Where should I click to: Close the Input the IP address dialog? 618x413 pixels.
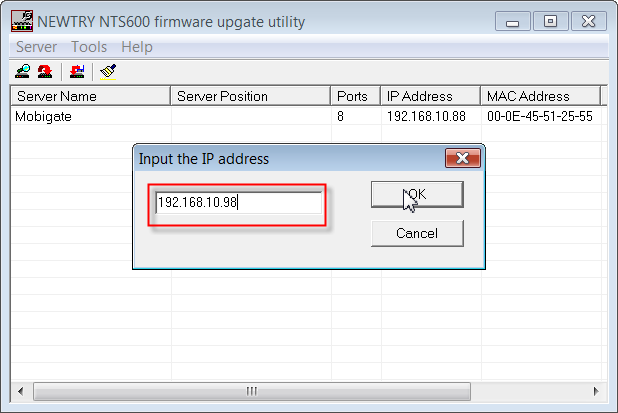pos(461,158)
